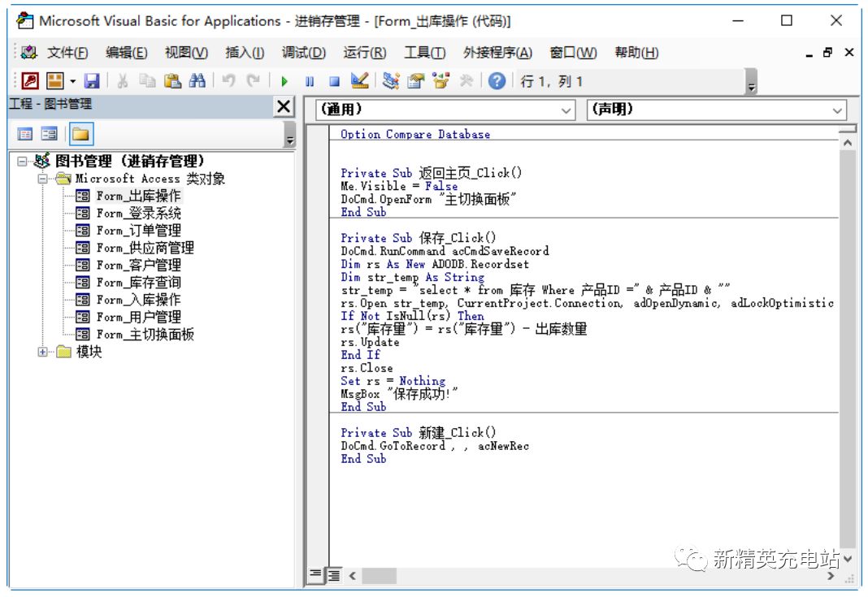This screenshot has width=868, height=597.
Task: Click the Break pause icon
Action: click(x=310, y=81)
